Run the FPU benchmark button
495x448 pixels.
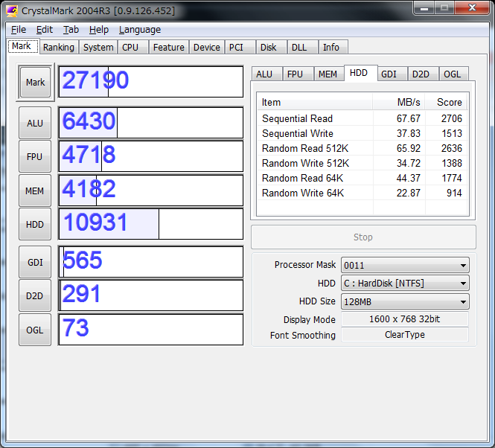(35, 156)
